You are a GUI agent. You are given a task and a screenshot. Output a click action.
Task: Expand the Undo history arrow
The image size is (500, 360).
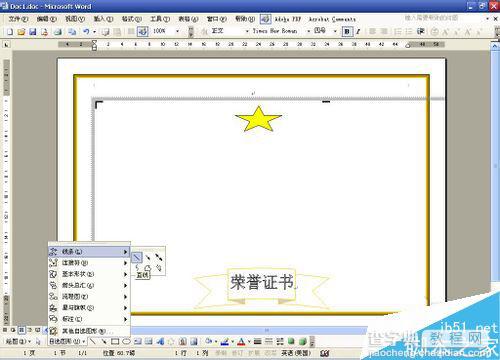pos(94,32)
